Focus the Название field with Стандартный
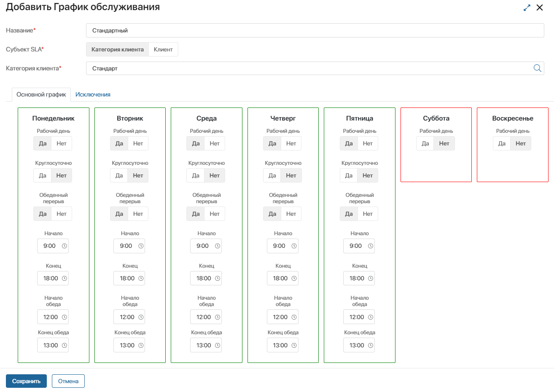554x392 pixels. [x=315, y=30]
